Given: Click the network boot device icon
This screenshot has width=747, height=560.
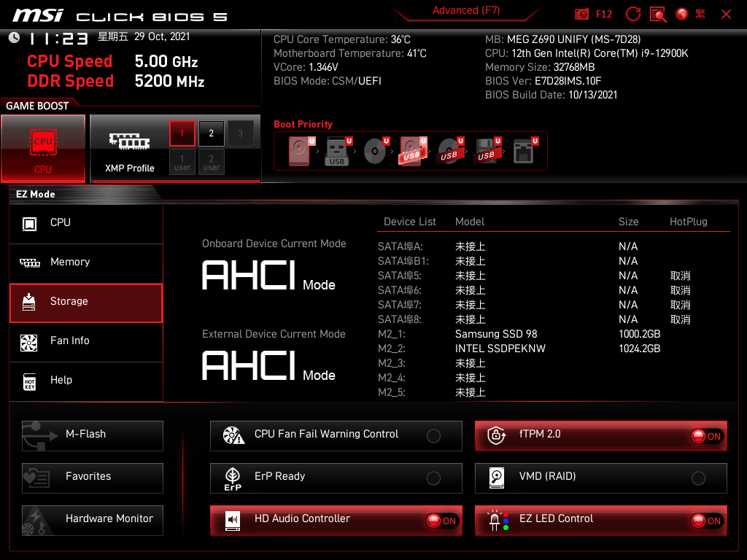Looking at the screenshot, I should tap(525, 151).
